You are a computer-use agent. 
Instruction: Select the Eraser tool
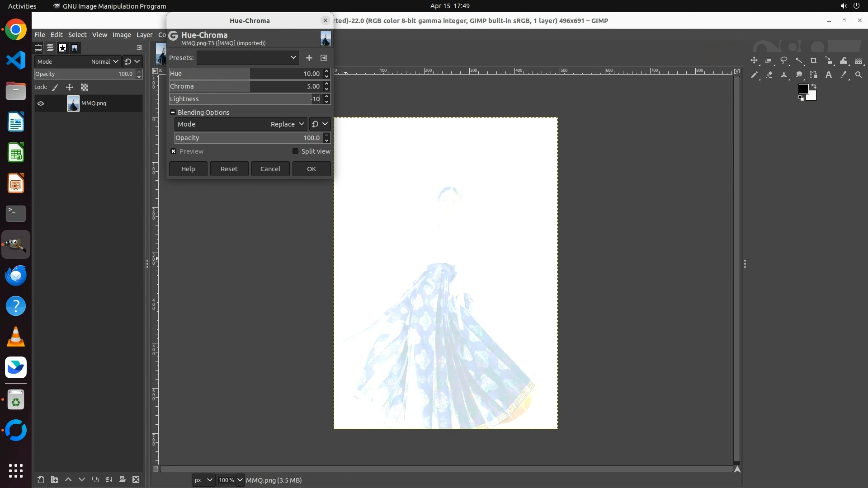point(769,75)
